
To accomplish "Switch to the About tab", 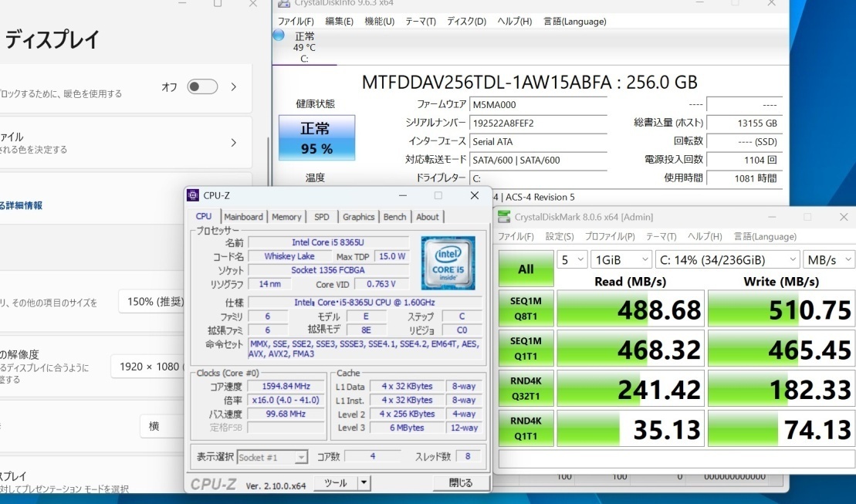I will coord(428,217).
